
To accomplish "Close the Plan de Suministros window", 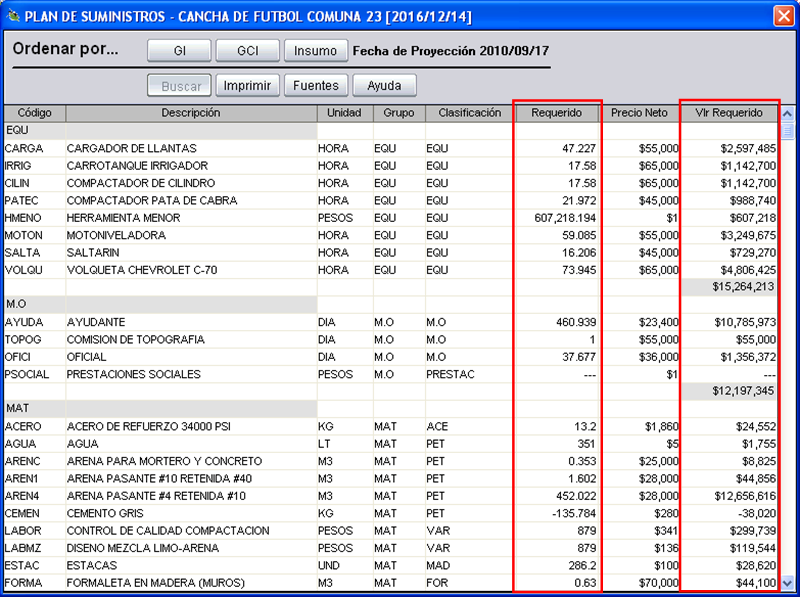I will [783, 16].
